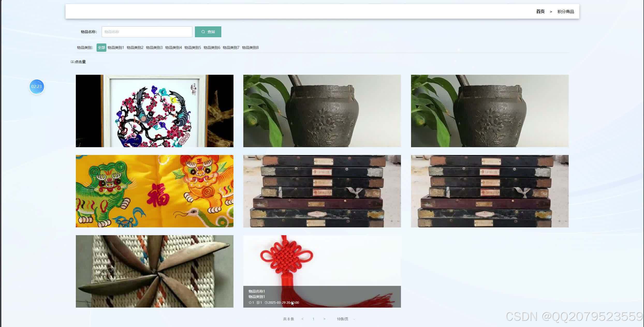Click the 共 8 条 total count
The height and width of the screenshot is (327, 644).
pos(289,319)
